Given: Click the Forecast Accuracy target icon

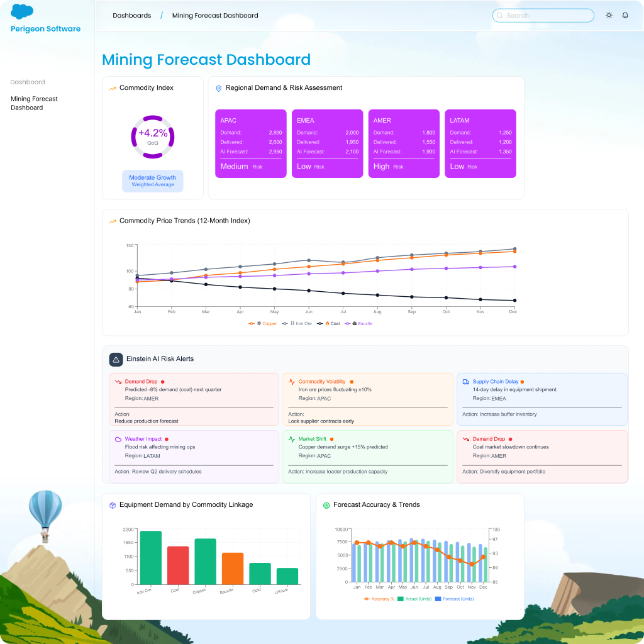Looking at the screenshot, I should 326,505.
